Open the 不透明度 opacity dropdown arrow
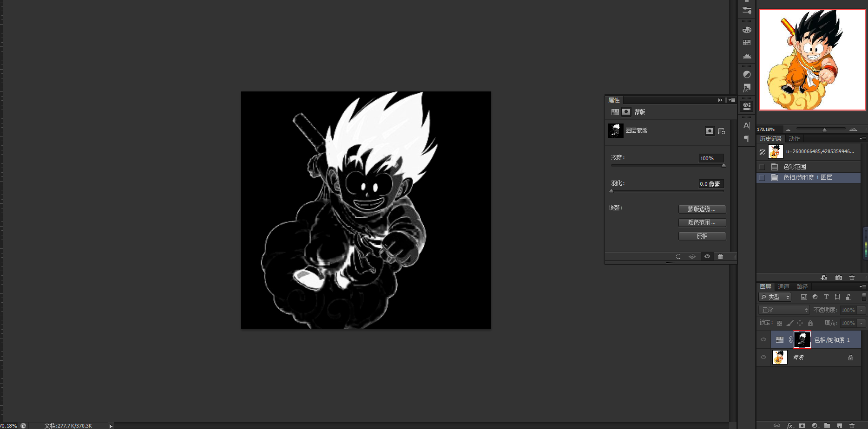This screenshot has width=868, height=429. [x=861, y=310]
